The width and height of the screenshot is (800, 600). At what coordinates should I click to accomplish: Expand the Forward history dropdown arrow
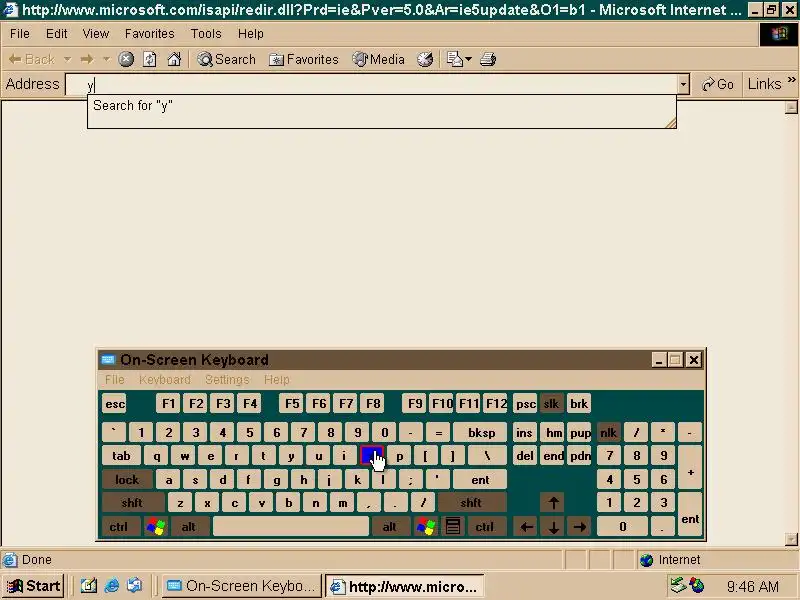coord(106,59)
